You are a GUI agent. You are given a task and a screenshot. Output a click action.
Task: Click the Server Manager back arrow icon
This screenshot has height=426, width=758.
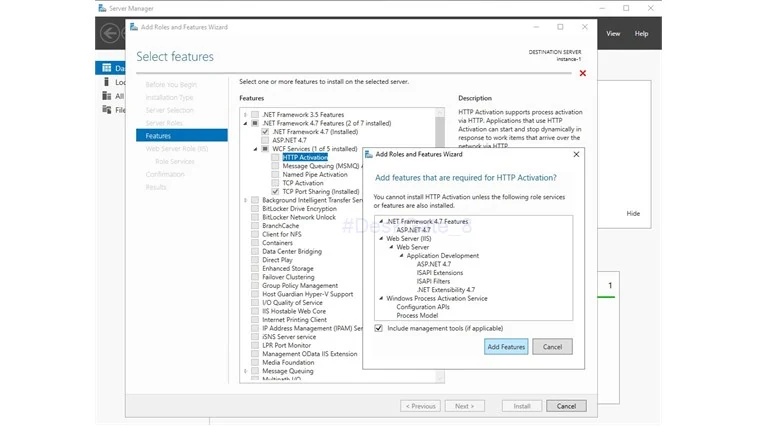pyautogui.click(x=110, y=33)
